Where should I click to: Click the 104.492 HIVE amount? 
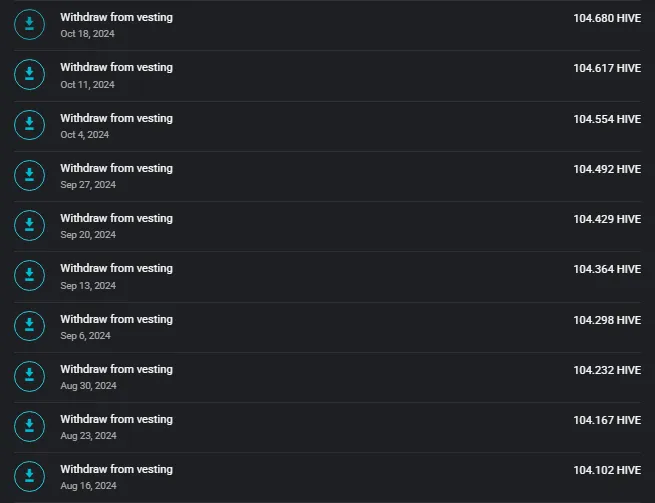click(607, 169)
